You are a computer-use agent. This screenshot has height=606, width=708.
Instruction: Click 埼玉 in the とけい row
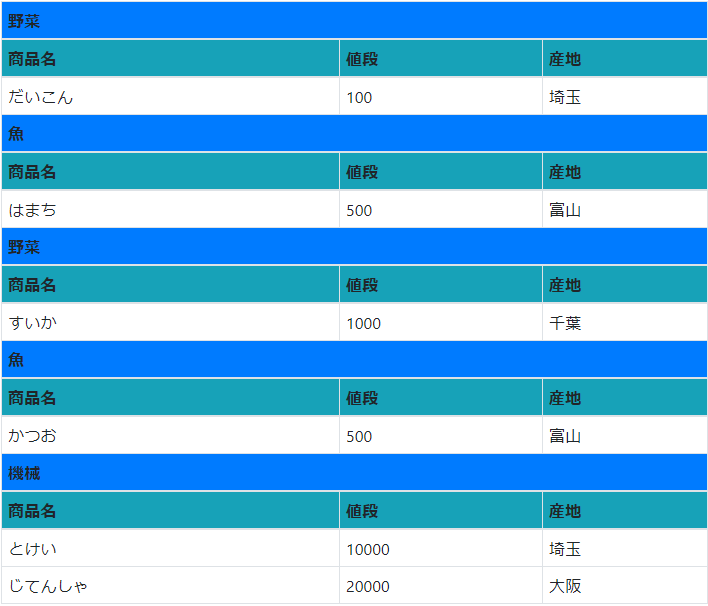pyautogui.click(x=564, y=549)
